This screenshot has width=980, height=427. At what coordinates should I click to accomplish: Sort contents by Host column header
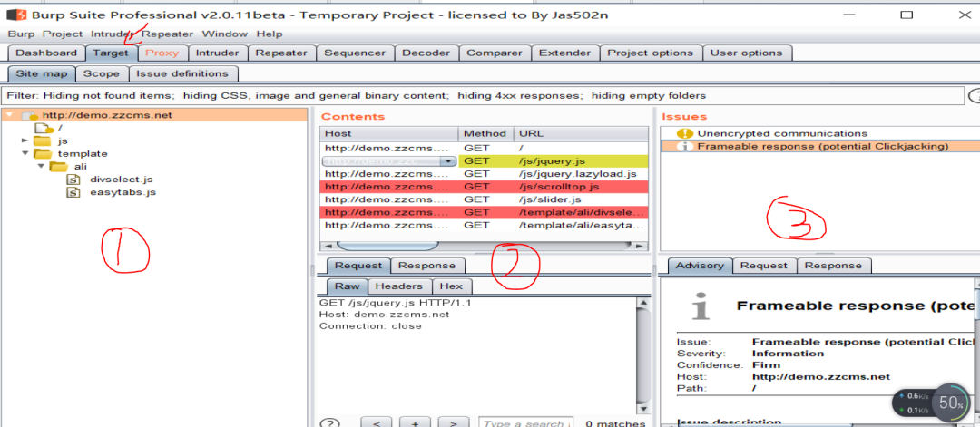389,133
